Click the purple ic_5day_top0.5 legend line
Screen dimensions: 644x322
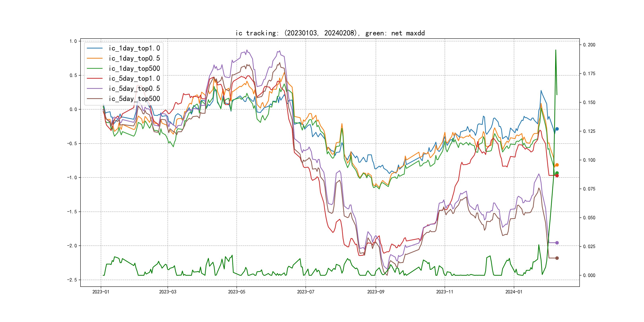coord(94,88)
